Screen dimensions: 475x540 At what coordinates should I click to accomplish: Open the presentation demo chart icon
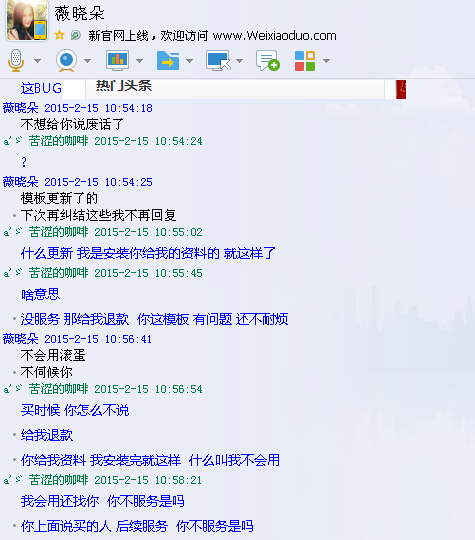pos(117,60)
